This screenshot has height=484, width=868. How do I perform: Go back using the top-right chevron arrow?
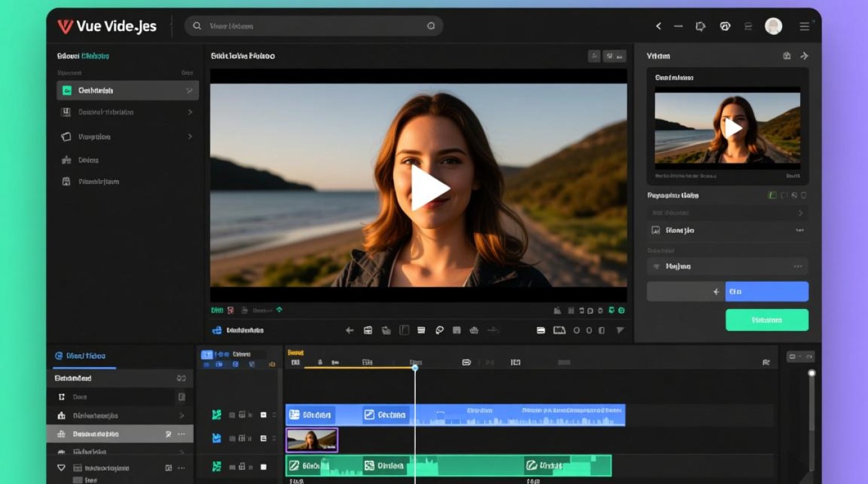pos(658,26)
